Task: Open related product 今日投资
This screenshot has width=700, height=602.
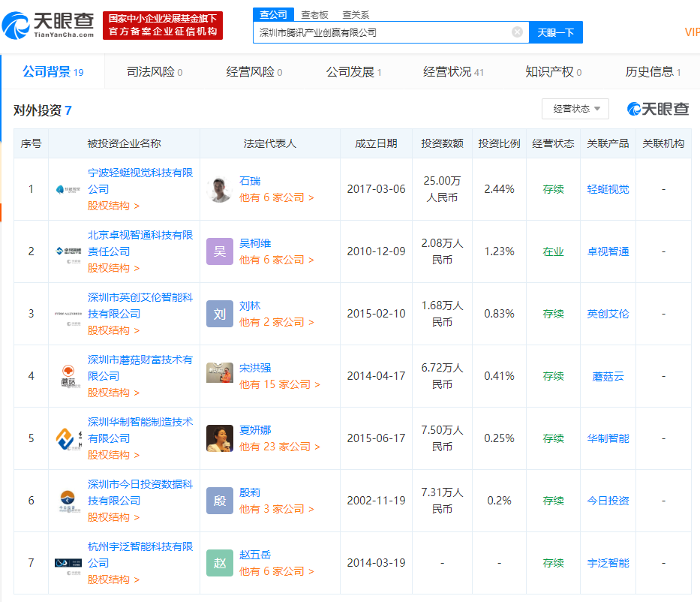Action: pos(608,501)
